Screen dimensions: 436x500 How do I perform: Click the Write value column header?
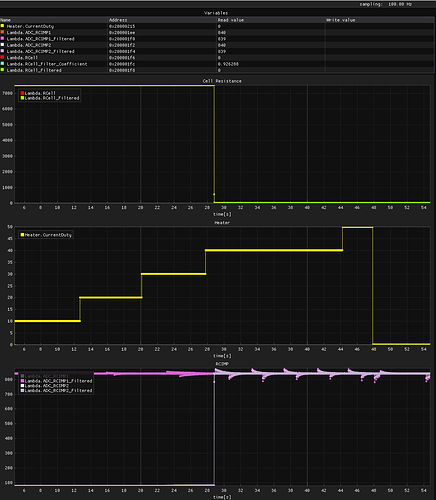point(341,20)
